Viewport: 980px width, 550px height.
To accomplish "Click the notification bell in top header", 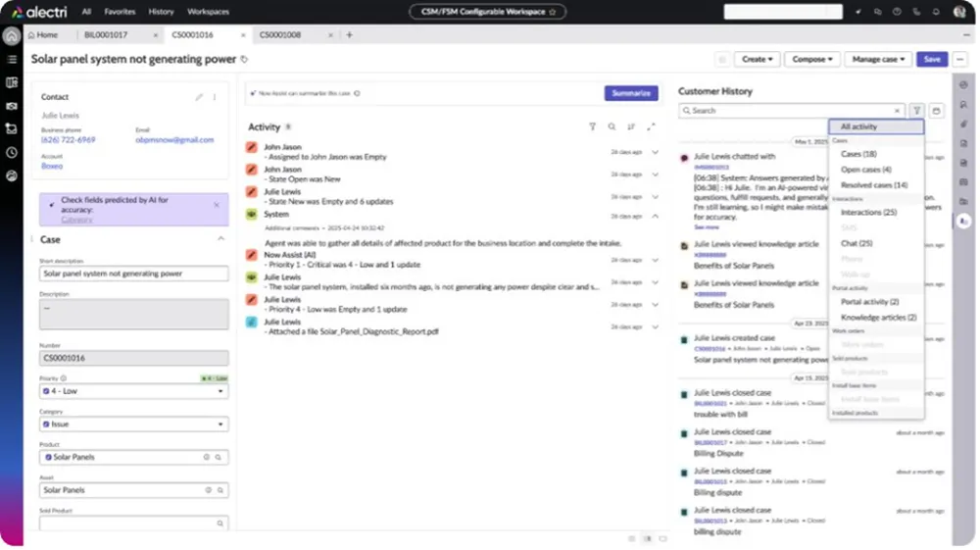I will coord(936,12).
